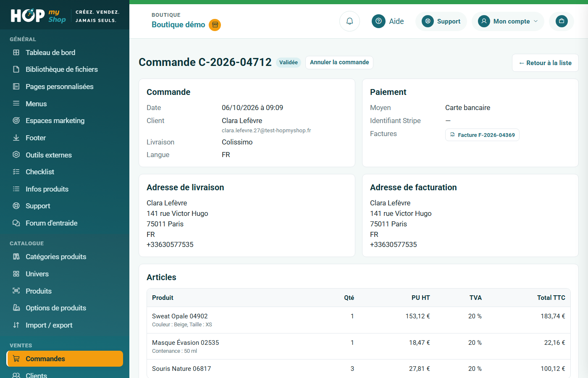This screenshot has height=378, width=588.
Task: Click the Aide help label
Action: 396,21
